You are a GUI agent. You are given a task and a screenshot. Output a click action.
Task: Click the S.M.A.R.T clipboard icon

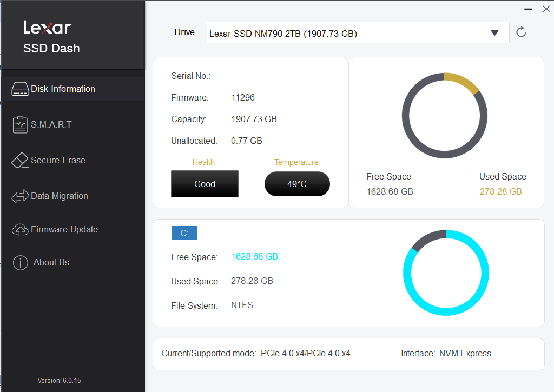click(x=20, y=125)
